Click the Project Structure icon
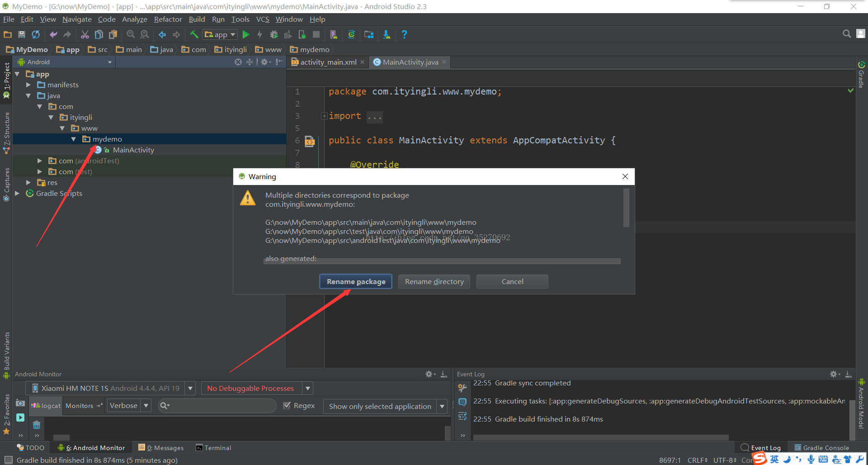868x465 pixels. (369, 34)
